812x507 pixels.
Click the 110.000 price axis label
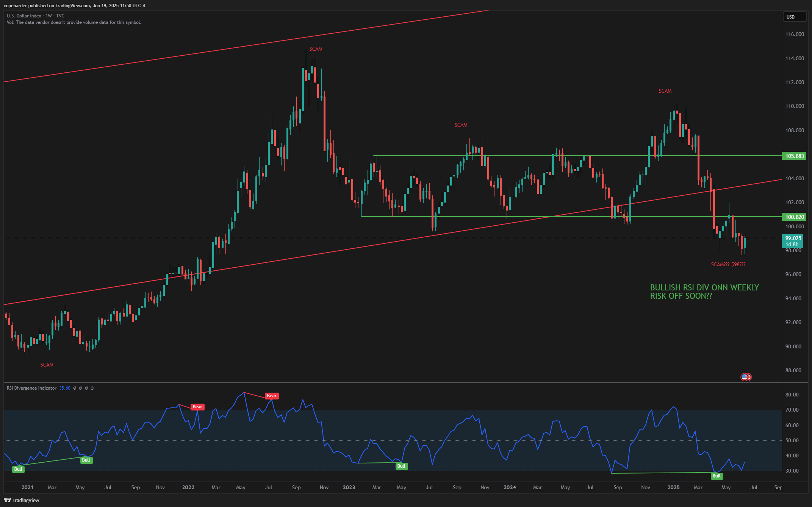tap(795, 106)
